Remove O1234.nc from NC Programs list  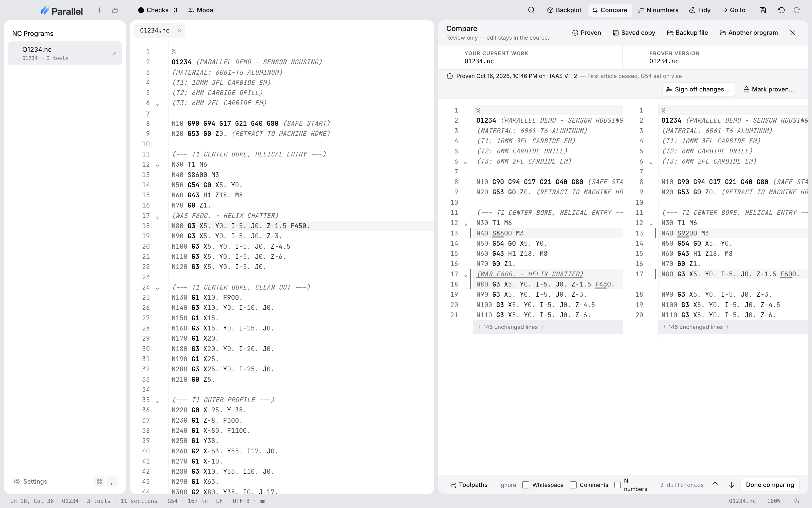(115, 53)
